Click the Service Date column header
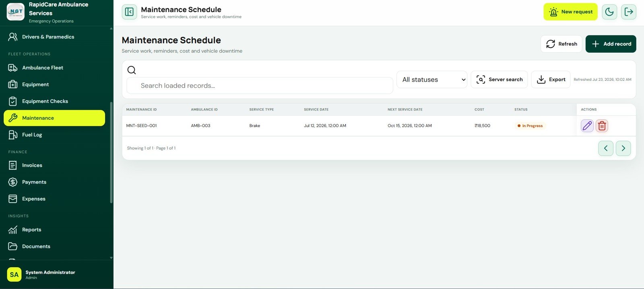 pos(316,109)
